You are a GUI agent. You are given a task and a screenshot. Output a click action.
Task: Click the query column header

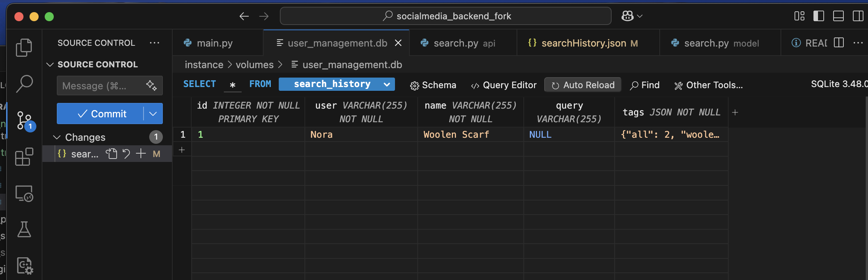[569, 112]
